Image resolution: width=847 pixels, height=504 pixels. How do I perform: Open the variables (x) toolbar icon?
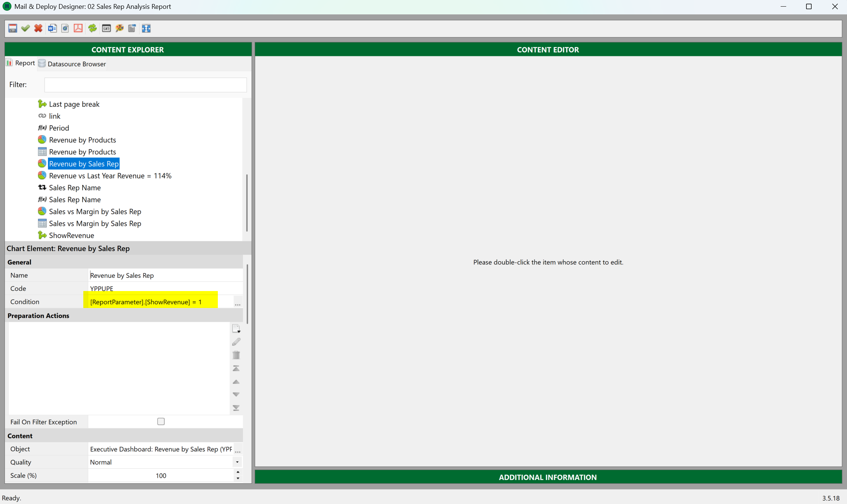pos(107,28)
